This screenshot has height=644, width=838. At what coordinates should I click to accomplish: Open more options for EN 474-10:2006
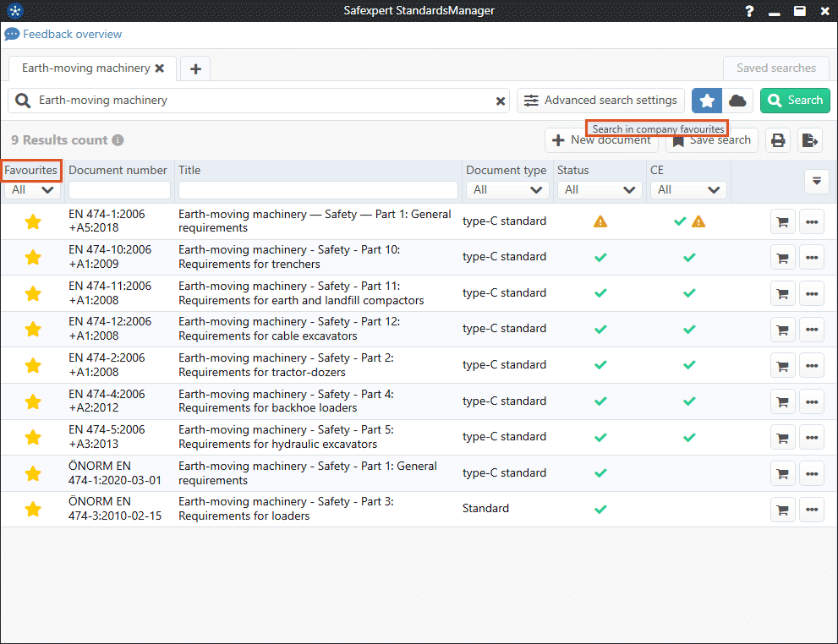click(811, 257)
